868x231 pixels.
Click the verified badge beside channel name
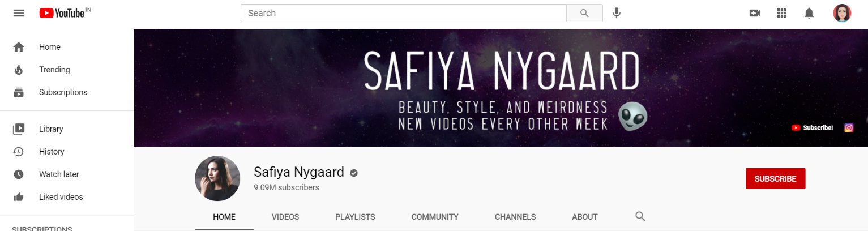click(354, 173)
